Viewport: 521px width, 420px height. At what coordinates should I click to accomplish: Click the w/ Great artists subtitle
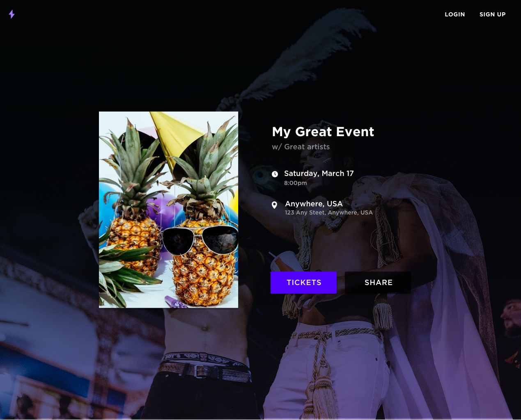(301, 147)
